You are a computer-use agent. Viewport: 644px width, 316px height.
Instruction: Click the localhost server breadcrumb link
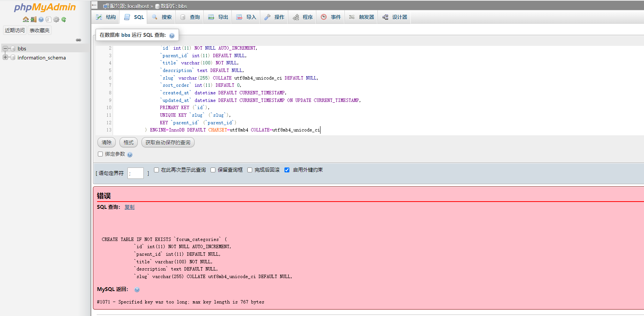tap(129, 6)
